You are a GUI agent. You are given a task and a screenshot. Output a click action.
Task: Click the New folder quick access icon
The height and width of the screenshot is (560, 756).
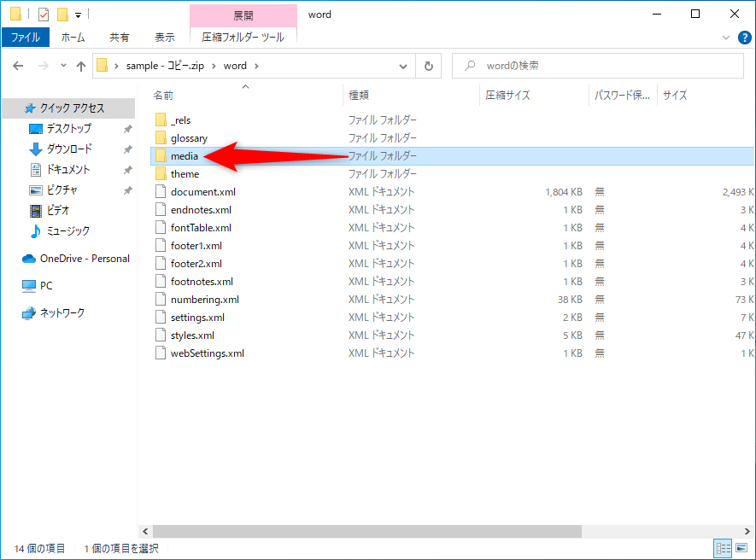(62, 15)
